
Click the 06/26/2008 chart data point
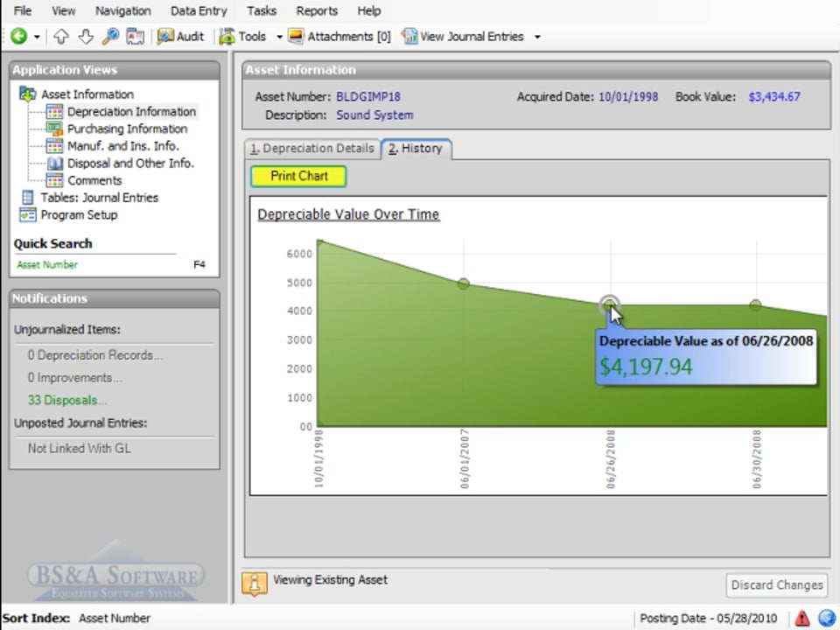(610, 304)
